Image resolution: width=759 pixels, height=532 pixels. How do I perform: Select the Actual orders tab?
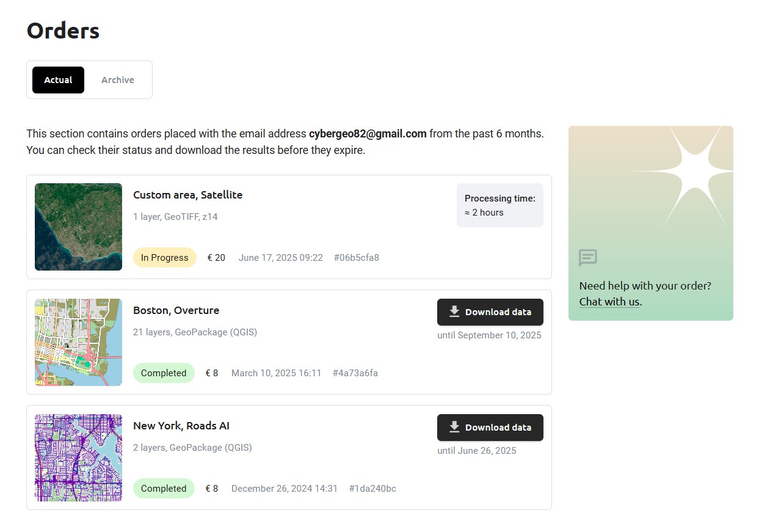pos(58,80)
